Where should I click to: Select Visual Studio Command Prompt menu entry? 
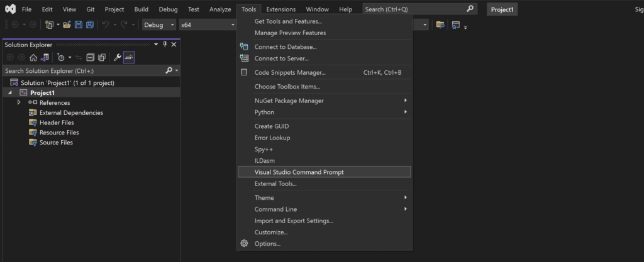point(325,172)
